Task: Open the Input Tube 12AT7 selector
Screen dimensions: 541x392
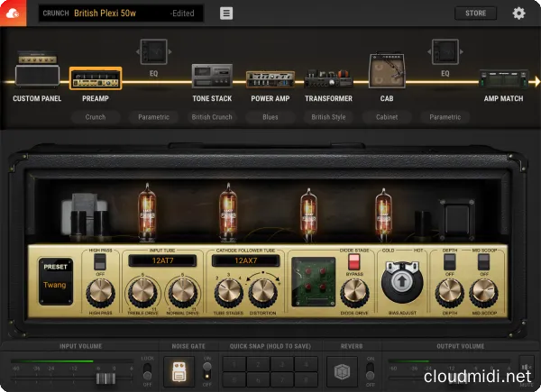Action: pyautogui.click(x=160, y=260)
